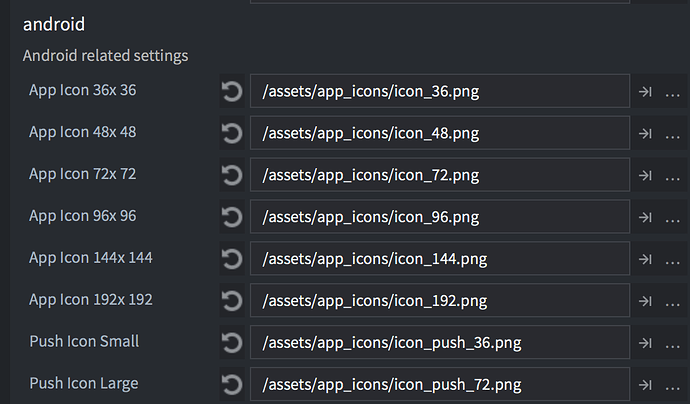The image size is (690, 404).
Task: Browse for the Push Icon Large file
Action: pyautogui.click(x=673, y=384)
